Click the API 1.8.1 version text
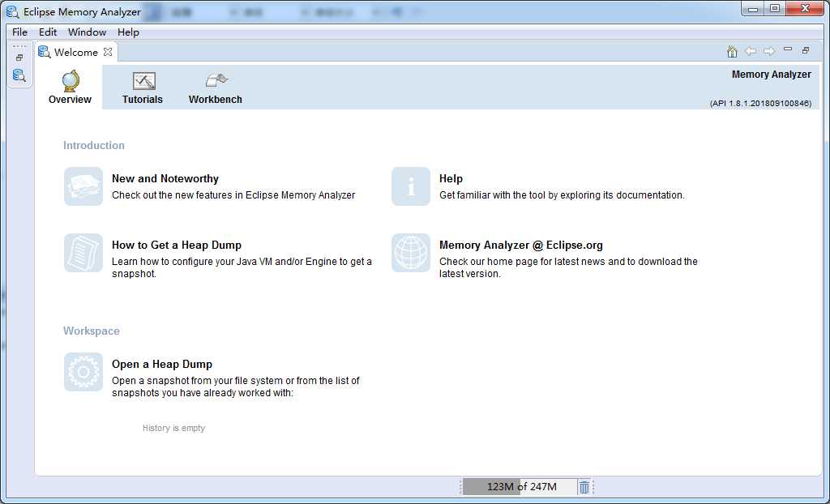The height and width of the screenshot is (504, 830). point(760,103)
